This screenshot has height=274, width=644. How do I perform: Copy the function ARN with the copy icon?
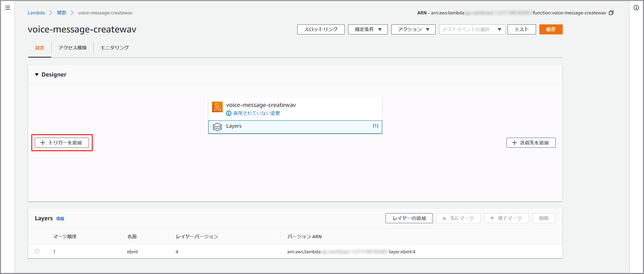coord(611,13)
